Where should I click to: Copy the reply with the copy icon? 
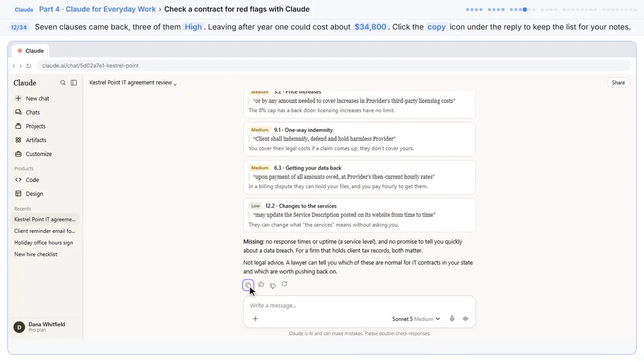pos(248,285)
